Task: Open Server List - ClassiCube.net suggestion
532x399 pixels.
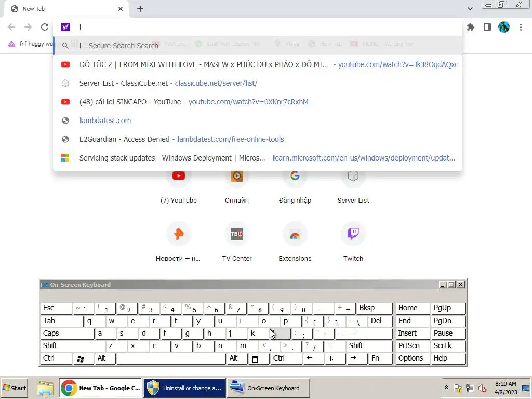Action: [x=258, y=83]
